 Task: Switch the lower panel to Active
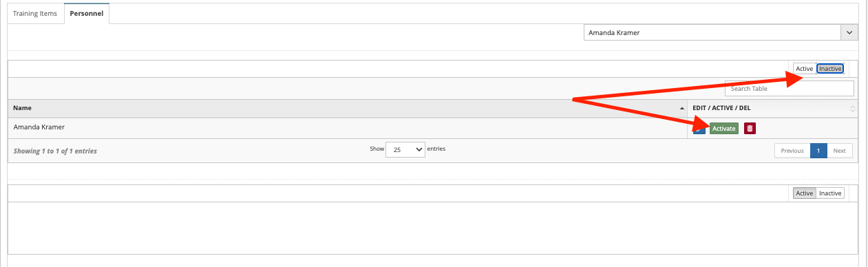click(804, 193)
